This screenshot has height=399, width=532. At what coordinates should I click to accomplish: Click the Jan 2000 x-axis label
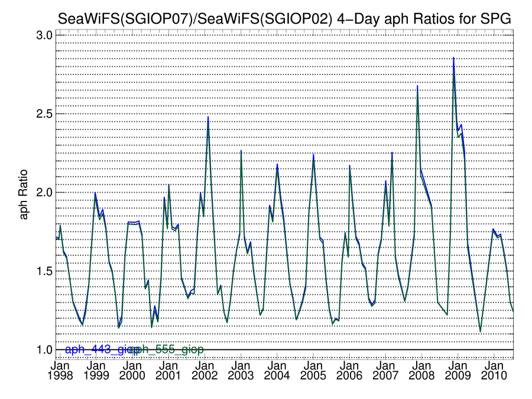point(132,371)
